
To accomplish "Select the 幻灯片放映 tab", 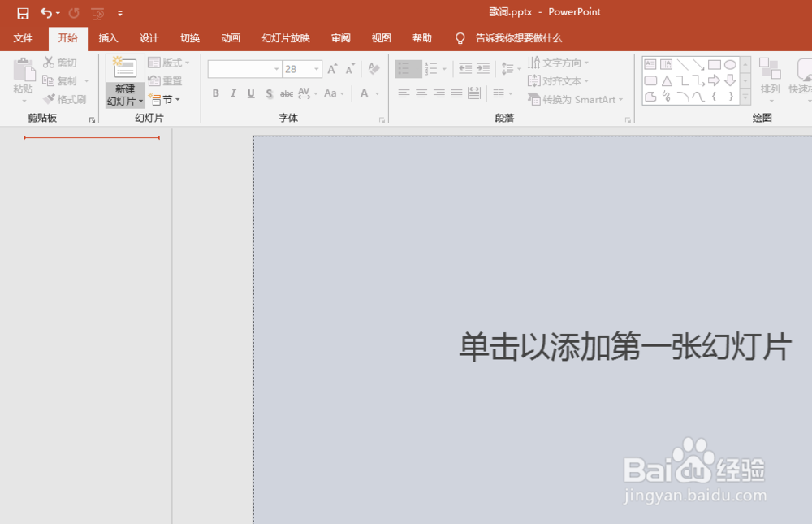I will (x=286, y=38).
